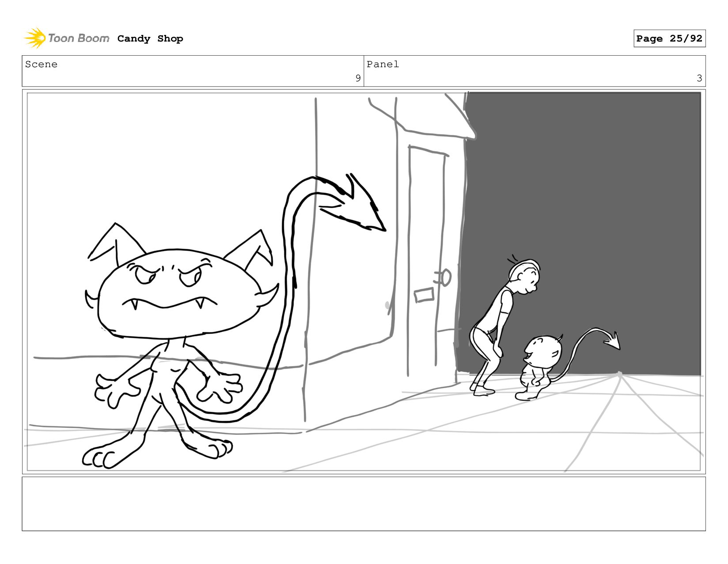Image resolution: width=728 pixels, height=564 pixels.
Task: Click the 'Scene' label
Action: coord(41,65)
